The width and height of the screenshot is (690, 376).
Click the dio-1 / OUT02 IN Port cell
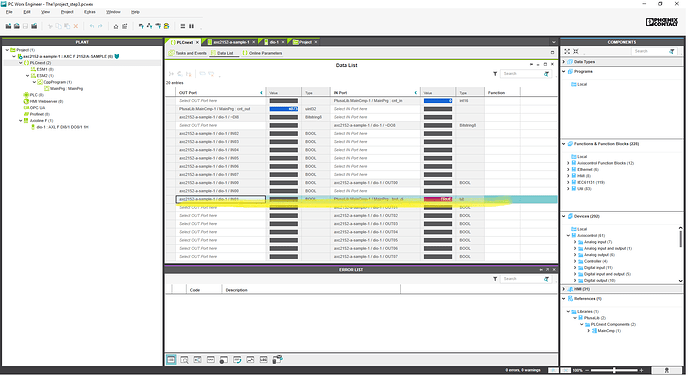[x=375, y=216]
